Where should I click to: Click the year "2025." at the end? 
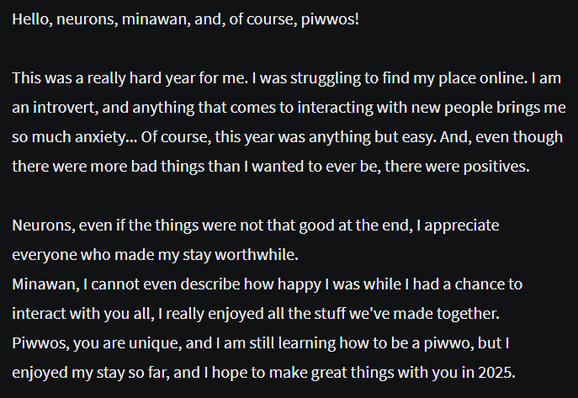tap(497, 373)
